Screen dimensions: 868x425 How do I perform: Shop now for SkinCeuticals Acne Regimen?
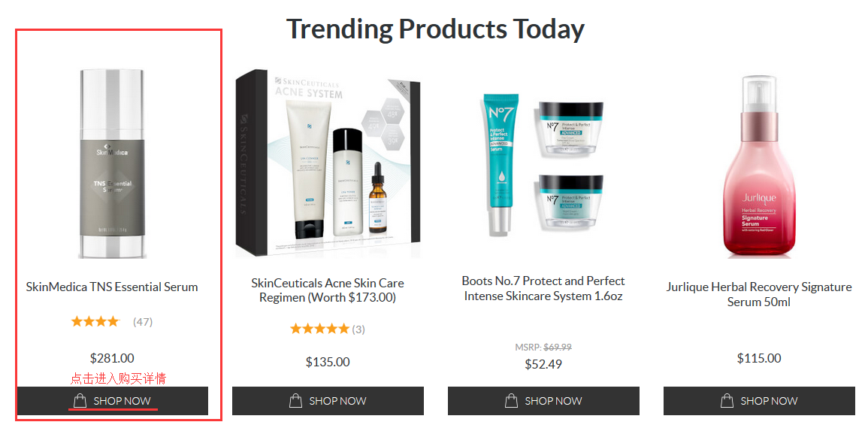coord(328,401)
